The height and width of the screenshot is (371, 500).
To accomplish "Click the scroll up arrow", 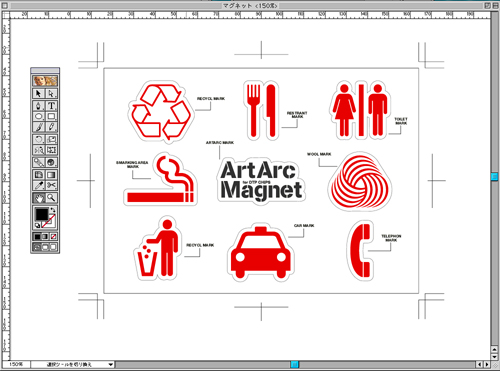I will [x=495, y=349].
